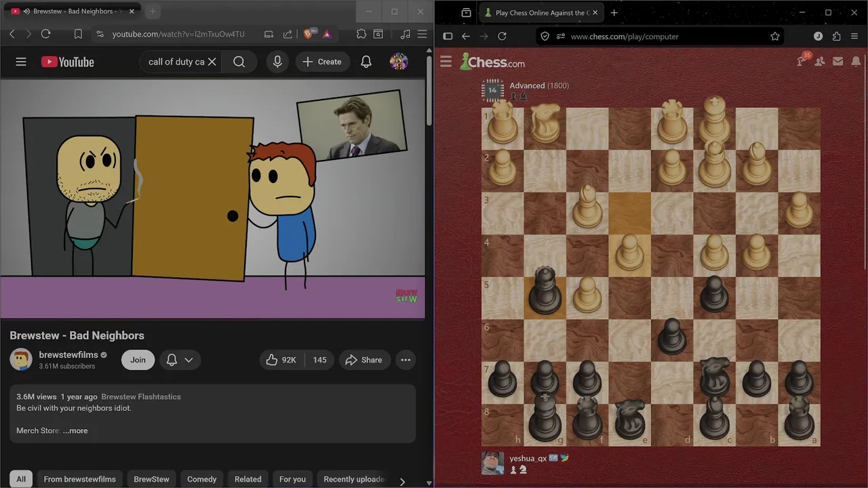Open the Firefox application menu button
Image resolution: width=868 pixels, height=488 pixels.
[854, 37]
